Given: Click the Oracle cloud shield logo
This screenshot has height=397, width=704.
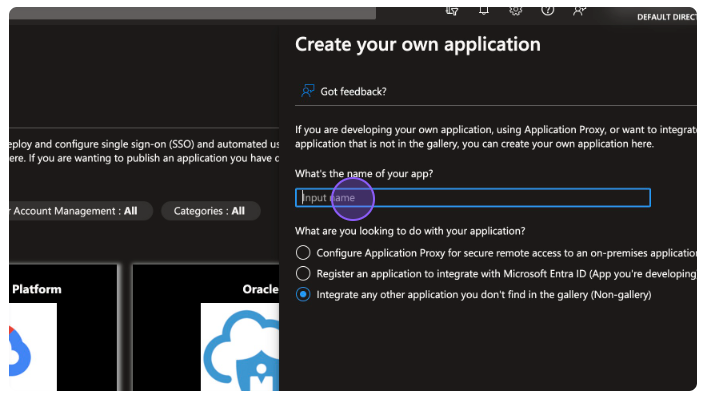Looking at the screenshot, I should (241, 350).
